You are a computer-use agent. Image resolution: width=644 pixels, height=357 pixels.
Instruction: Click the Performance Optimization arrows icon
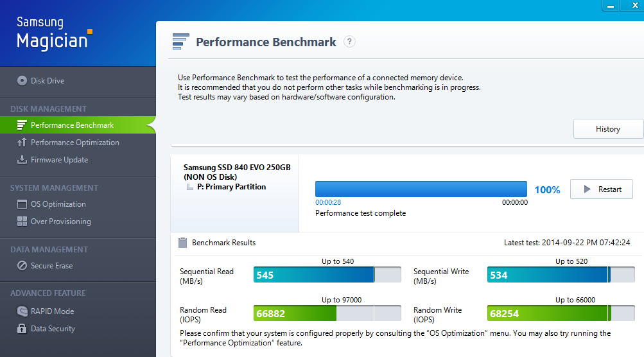[22, 142]
